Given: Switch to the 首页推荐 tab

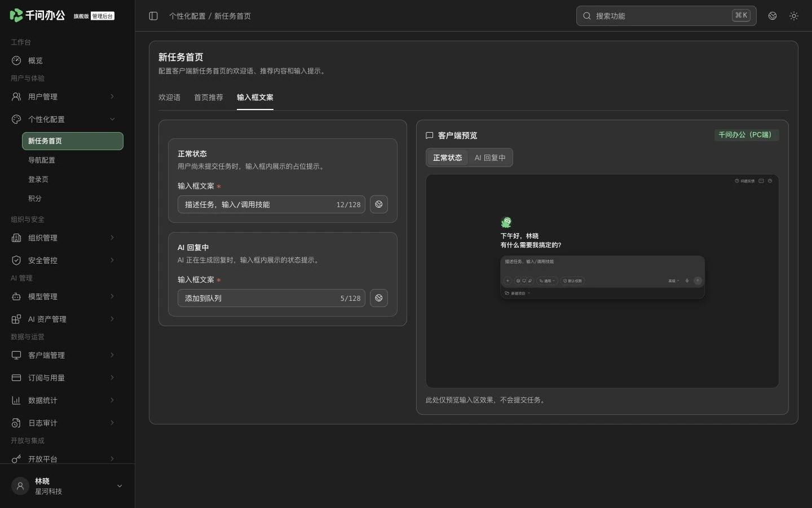Looking at the screenshot, I should [x=209, y=98].
